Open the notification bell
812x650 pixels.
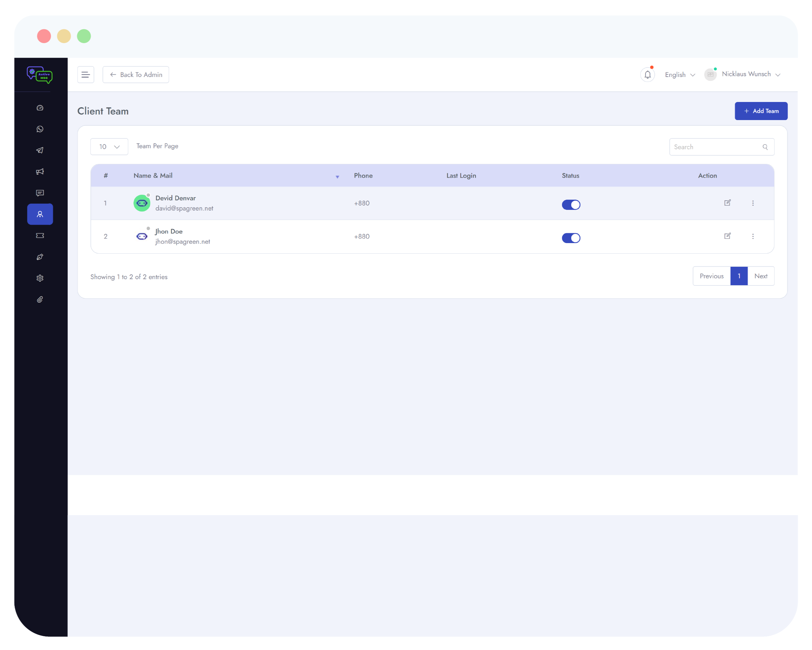[647, 75]
